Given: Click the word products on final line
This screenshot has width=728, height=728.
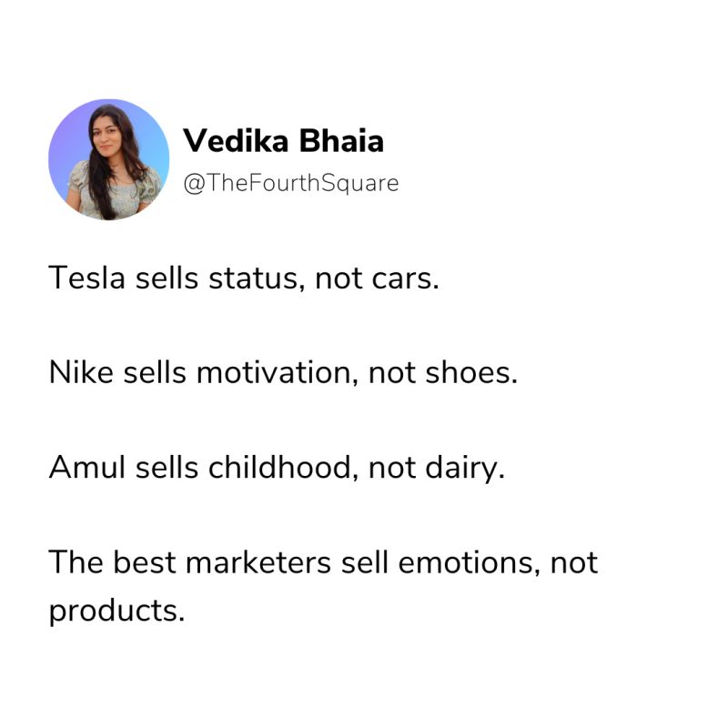Looking at the screenshot, I should point(117,612).
